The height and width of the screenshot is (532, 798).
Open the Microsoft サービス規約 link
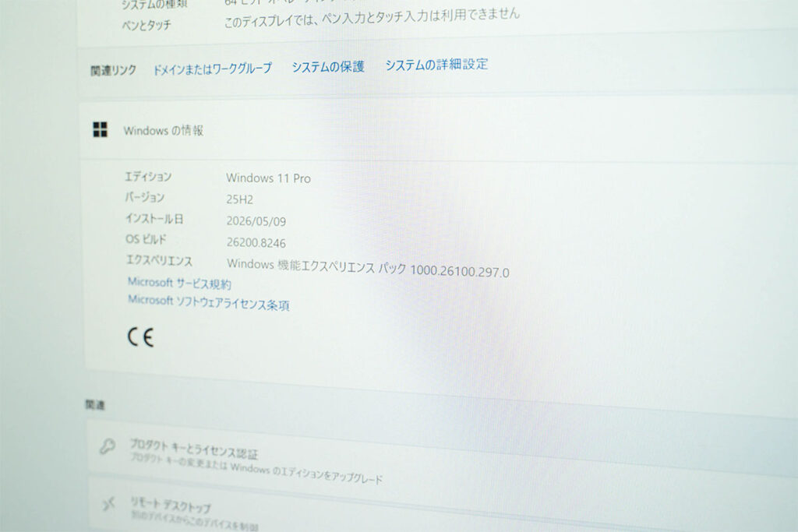tap(179, 283)
